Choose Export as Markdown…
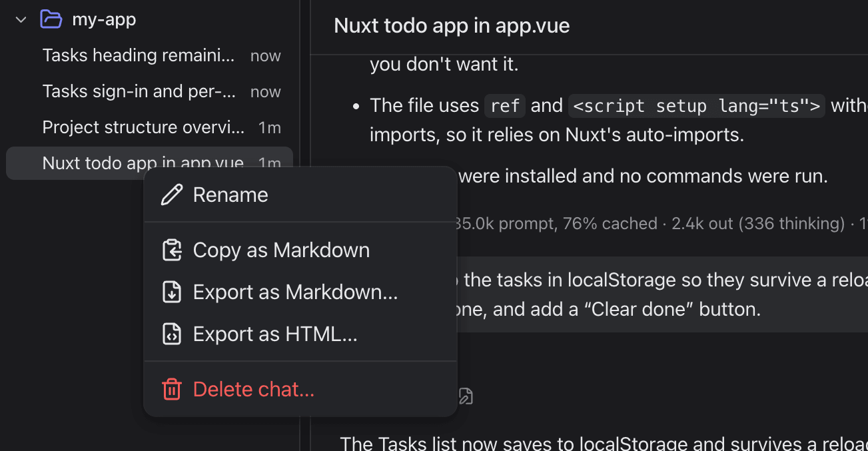 (x=300, y=292)
